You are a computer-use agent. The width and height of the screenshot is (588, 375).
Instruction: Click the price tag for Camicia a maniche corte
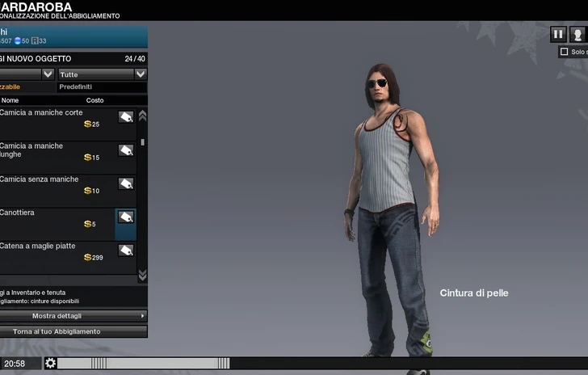click(x=126, y=117)
